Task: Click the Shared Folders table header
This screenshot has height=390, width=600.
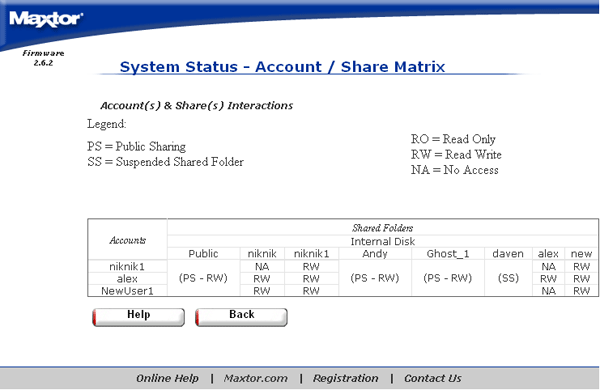Action: pos(382,228)
